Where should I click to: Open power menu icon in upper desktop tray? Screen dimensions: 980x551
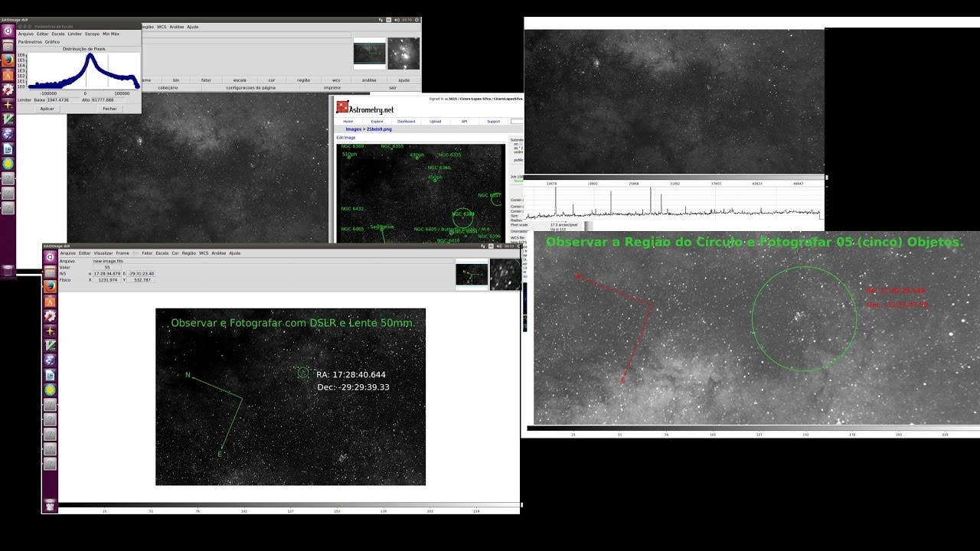[x=417, y=20]
